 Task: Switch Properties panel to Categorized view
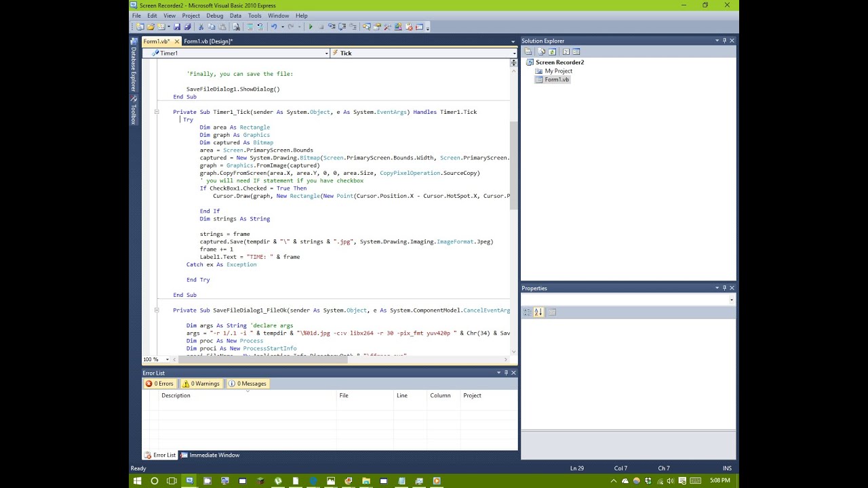pyautogui.click(x=528, y=312)
